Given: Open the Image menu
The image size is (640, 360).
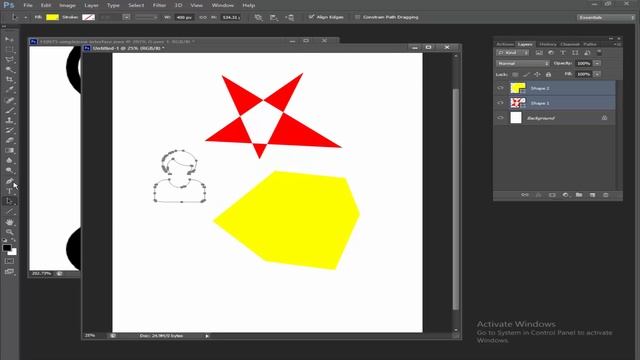Looking at the screenshot, I should click(x=67, y=5).
